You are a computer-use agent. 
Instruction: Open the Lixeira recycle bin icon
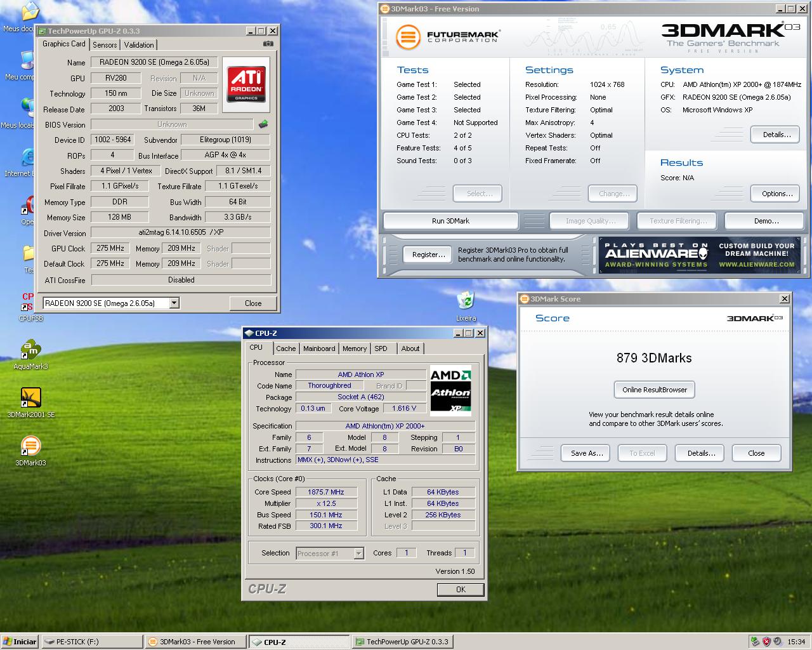pyautogui.click(x=466, y=307)
